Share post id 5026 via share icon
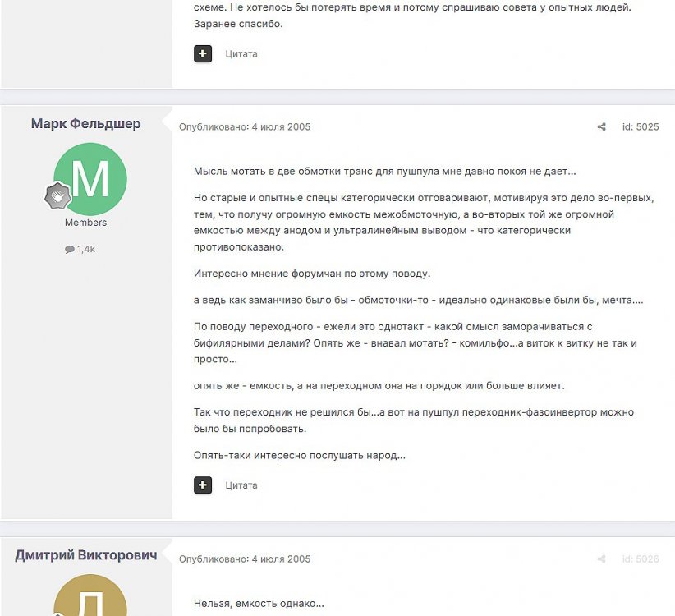 coord(601,559)
